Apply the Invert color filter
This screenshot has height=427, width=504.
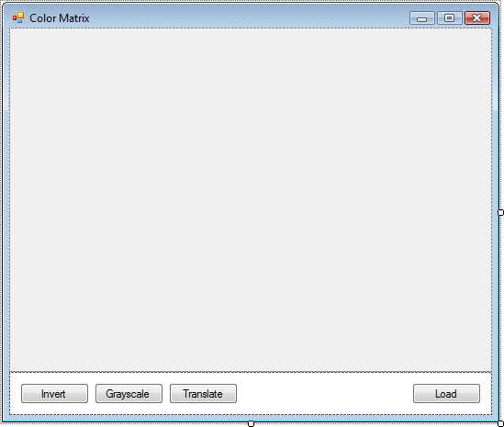[54, 393]
